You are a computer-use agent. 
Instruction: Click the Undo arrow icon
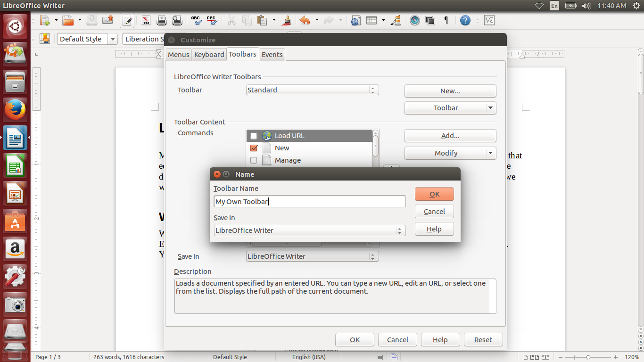[x=305, y=20]
